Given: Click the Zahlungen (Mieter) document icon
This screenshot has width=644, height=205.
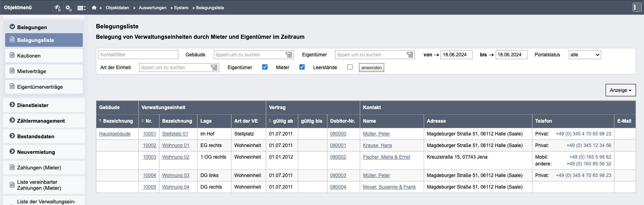Looking at the screenshot, I should pyautogui.click(x=12, y=167).
